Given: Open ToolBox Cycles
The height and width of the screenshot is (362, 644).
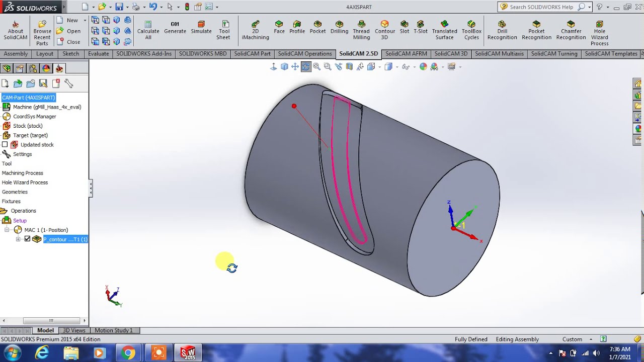Looking at the screenshot, I should [x=471, y=31].
